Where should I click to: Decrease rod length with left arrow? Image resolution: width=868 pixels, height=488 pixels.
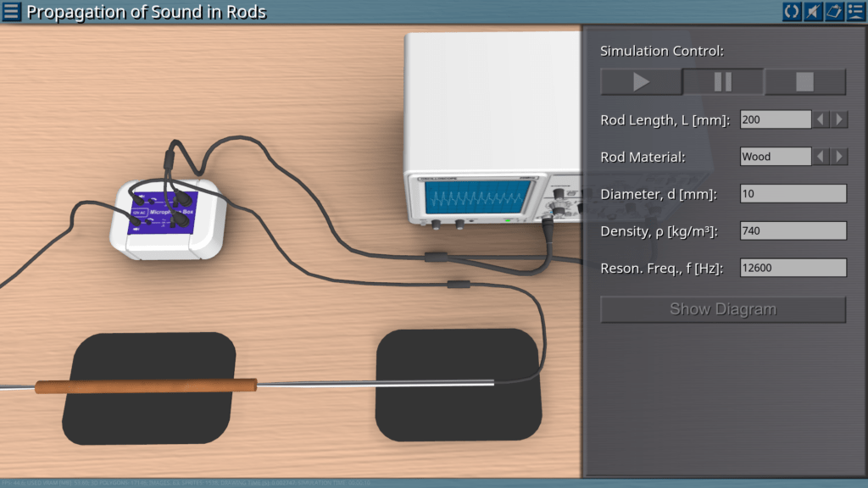pos(821,119)
